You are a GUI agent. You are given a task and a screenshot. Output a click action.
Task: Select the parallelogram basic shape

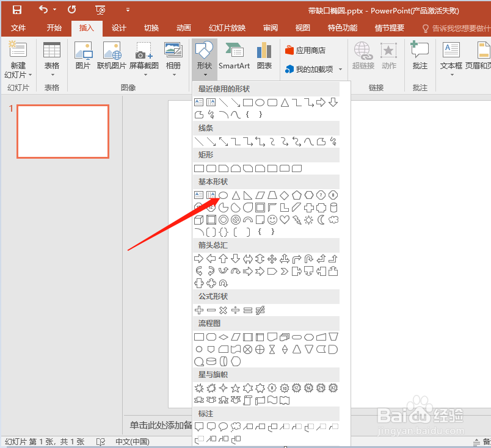260,195
